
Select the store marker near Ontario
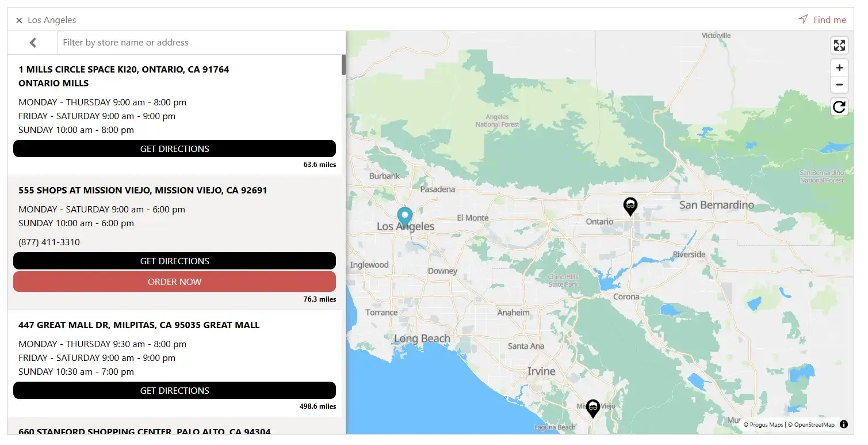[630, 206]
